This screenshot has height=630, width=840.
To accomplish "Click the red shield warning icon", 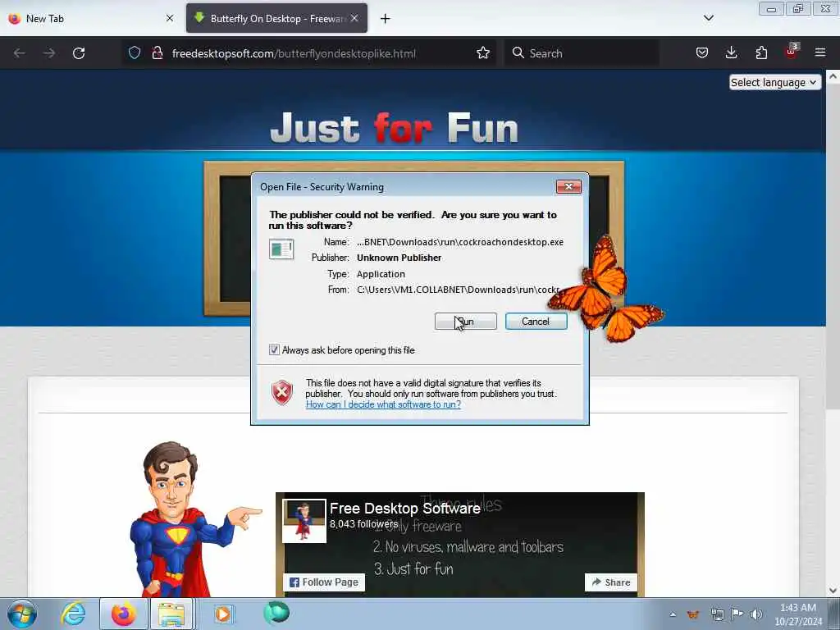I will 282,393.
